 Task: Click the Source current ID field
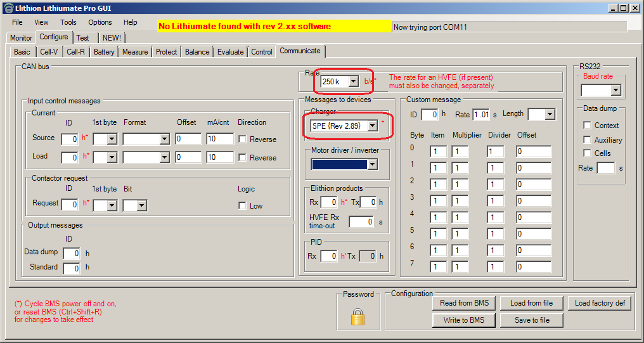pyautogui.click(x=70, y=139)
